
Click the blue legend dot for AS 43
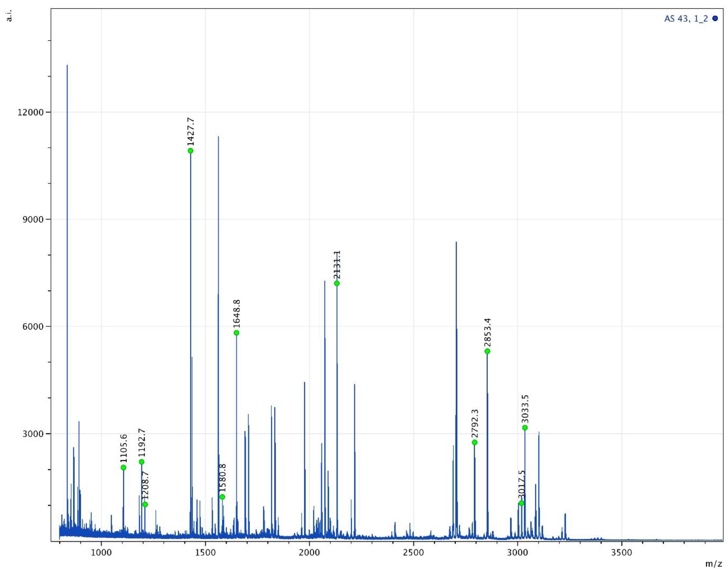coord(715,19)
